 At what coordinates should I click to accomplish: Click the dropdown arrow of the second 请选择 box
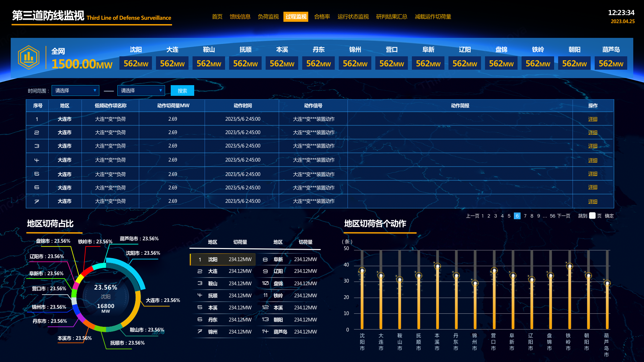coord(161,90)
